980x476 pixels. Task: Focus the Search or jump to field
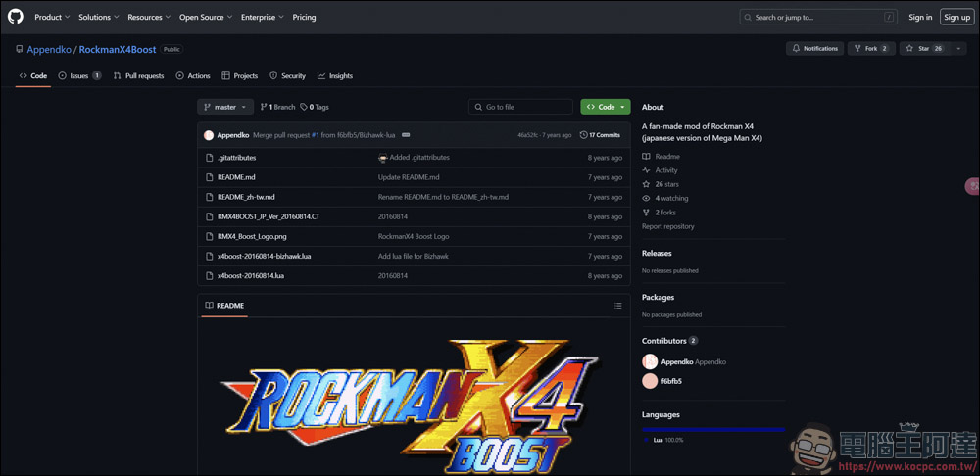pos(818,17)
